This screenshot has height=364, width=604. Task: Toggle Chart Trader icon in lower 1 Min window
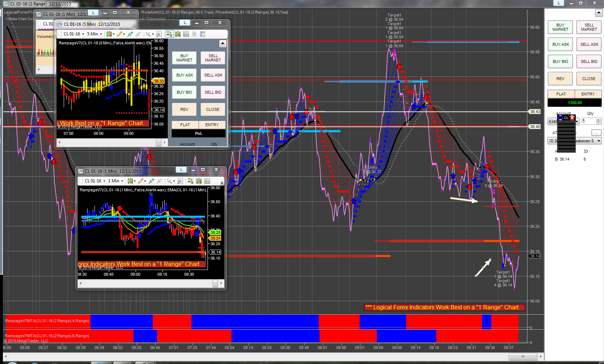tap(190, 181)
